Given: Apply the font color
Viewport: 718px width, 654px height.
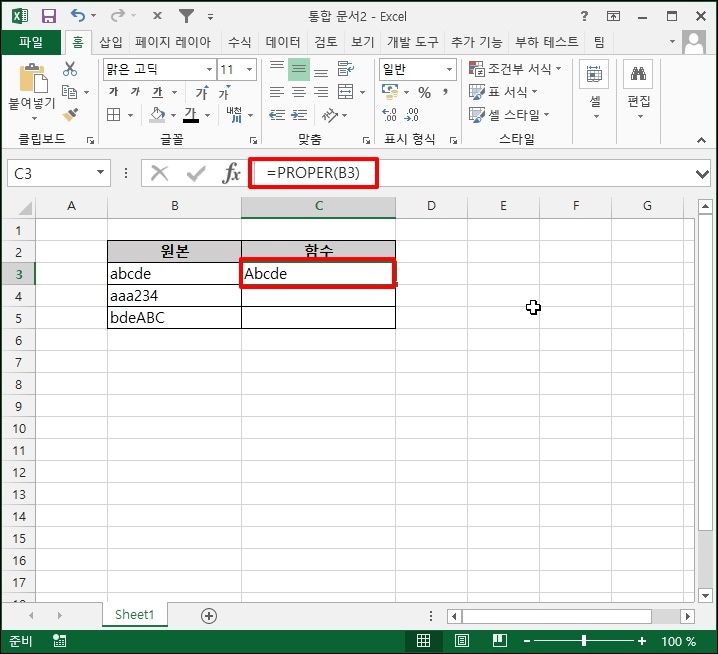Looking at the screenshot, I should [x=190, y=114].
